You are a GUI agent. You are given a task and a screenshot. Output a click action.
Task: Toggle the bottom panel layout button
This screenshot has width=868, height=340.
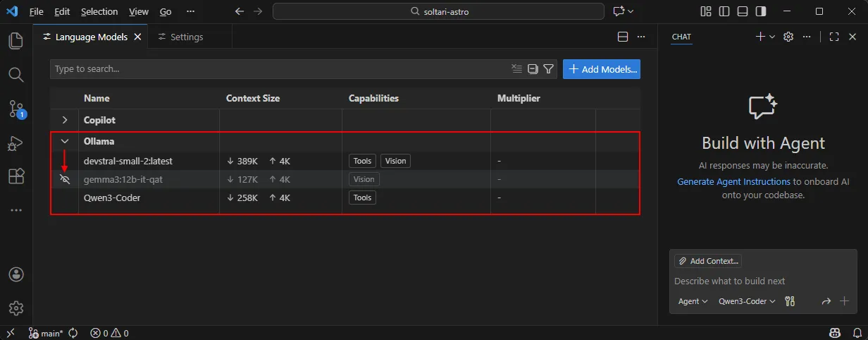(x=743, y=11)
